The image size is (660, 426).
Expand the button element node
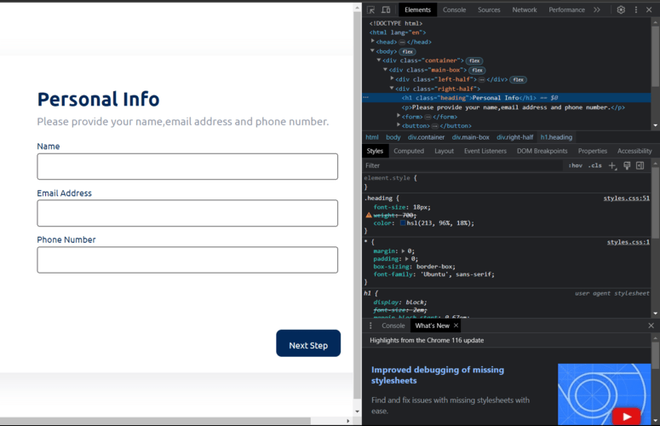(398, 125)
